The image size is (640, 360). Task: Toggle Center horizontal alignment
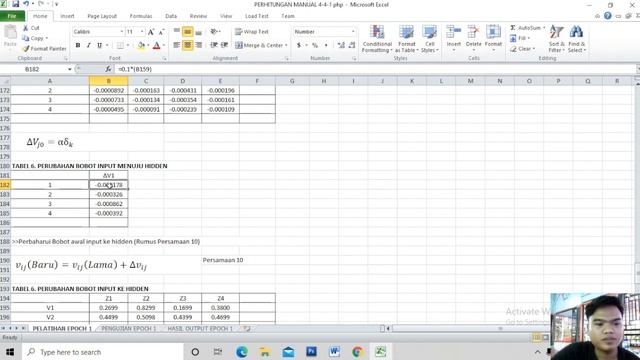[187, 45]
